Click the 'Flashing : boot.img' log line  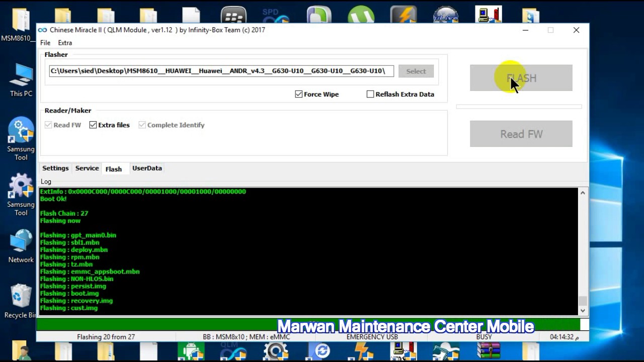69,294
